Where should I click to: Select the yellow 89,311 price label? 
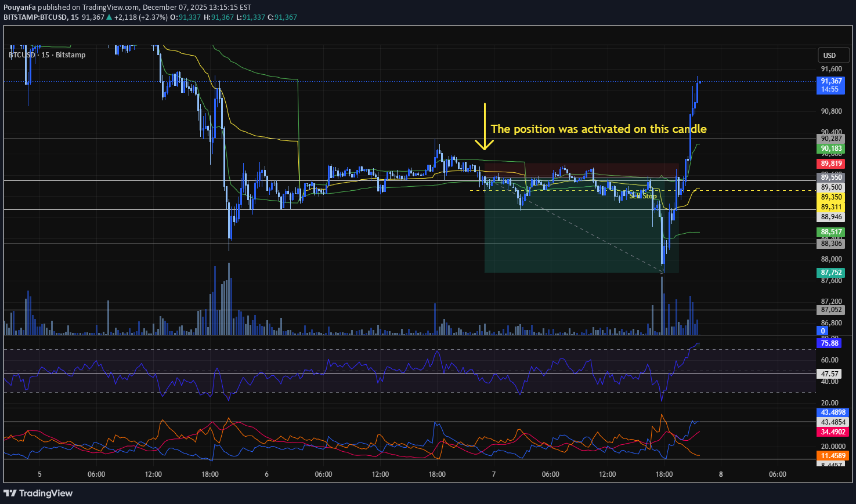830,206
